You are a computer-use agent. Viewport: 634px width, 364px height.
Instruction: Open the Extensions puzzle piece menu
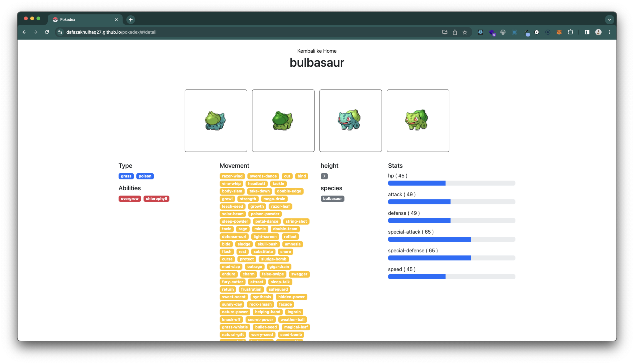coord(570,32)
